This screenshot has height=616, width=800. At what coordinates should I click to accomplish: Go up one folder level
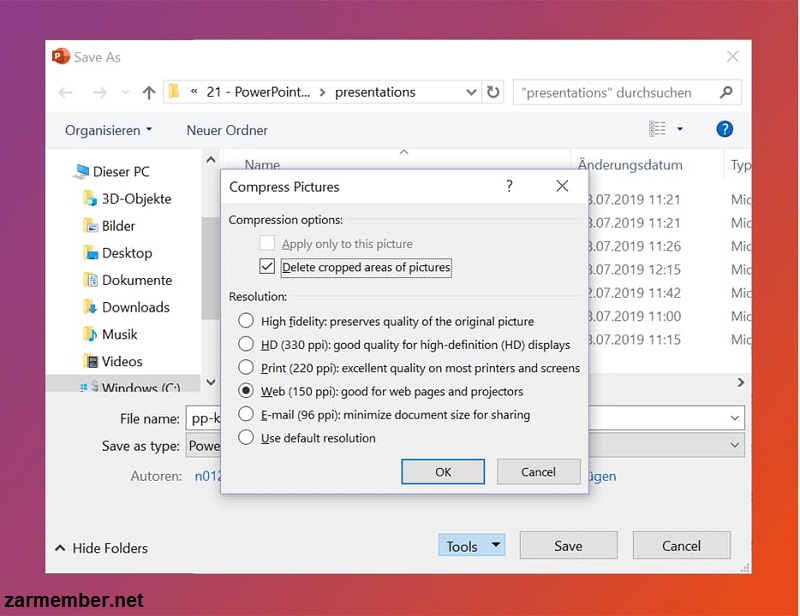point(149,92)
